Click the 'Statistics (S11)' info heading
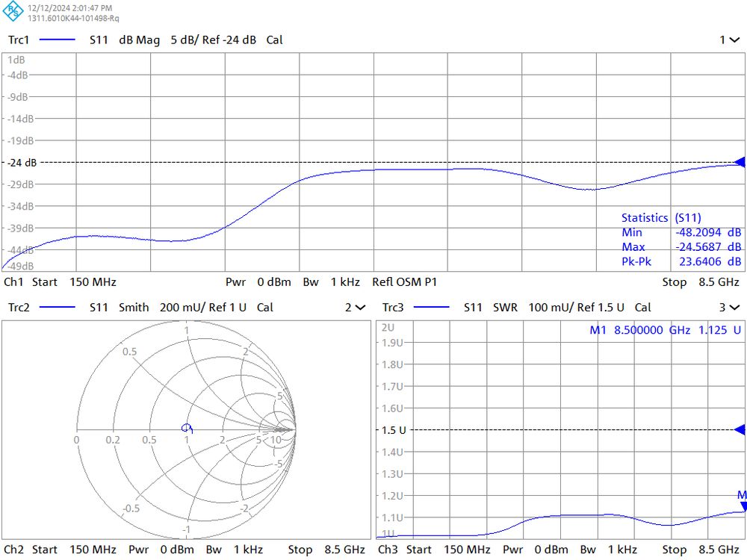Image resolution: width=747 pixels, height=560 pixels. (x=661, y=218)
